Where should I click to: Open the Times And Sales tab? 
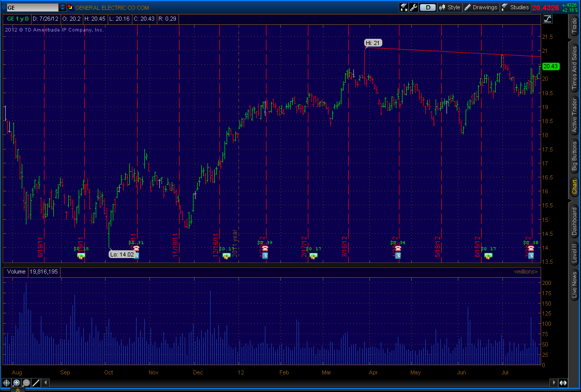coord(574,69)
